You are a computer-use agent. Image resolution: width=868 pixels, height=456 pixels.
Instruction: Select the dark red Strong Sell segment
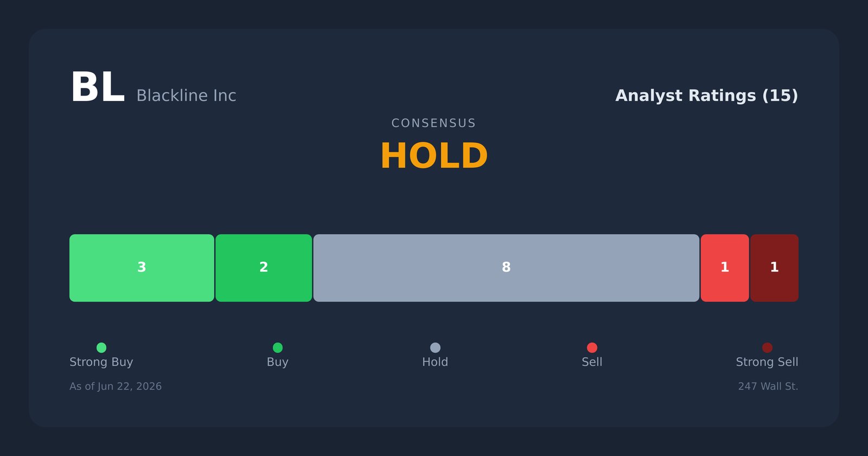click(774, 268)
